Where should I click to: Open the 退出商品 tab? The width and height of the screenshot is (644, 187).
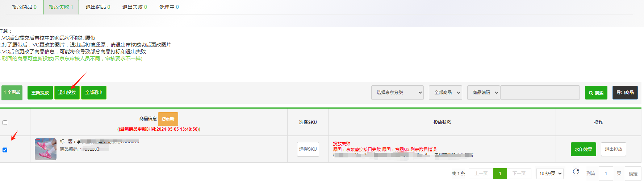pyautogui.click(x=98, y=7)
